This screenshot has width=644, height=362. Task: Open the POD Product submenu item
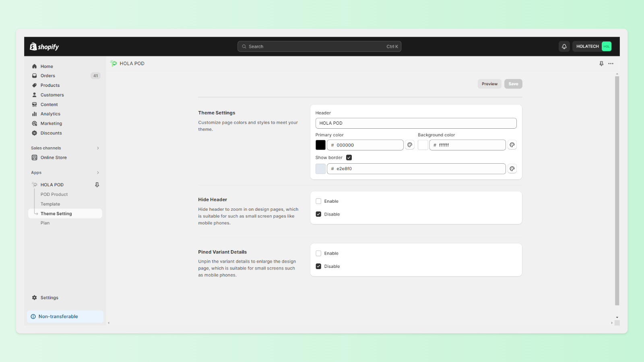[x=54, y=194]
